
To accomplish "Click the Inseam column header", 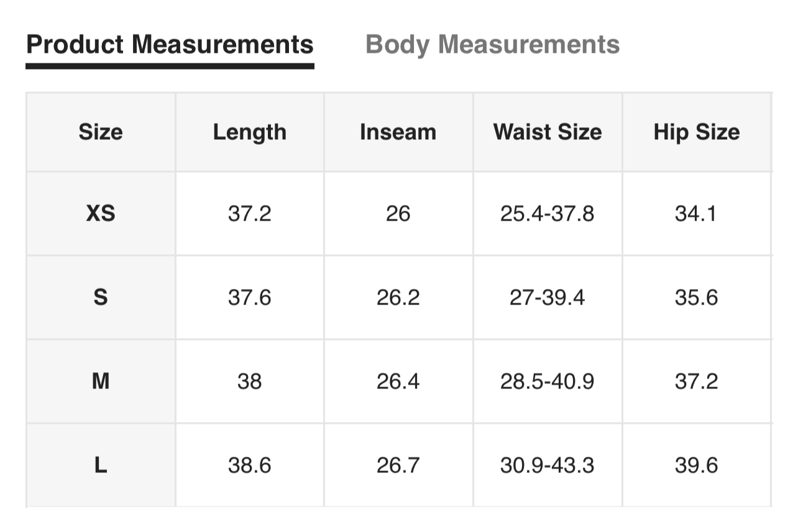I will click(398, 132).
